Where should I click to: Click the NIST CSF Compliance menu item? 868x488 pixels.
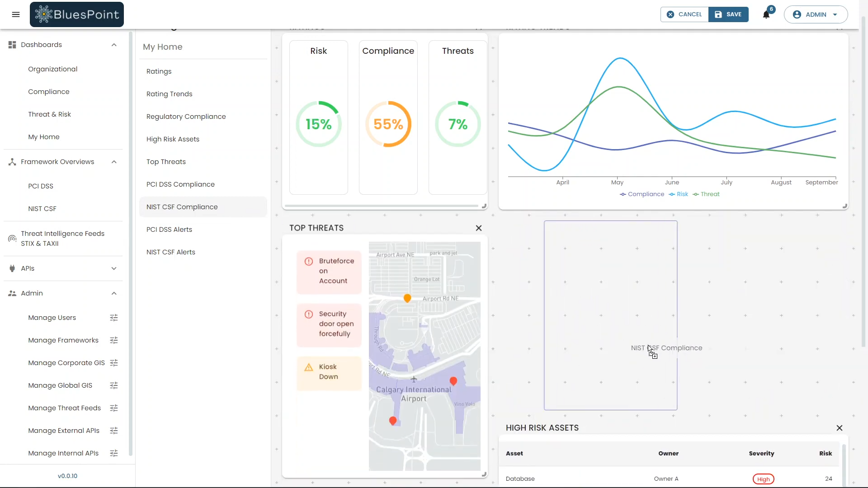pos(182,206)
